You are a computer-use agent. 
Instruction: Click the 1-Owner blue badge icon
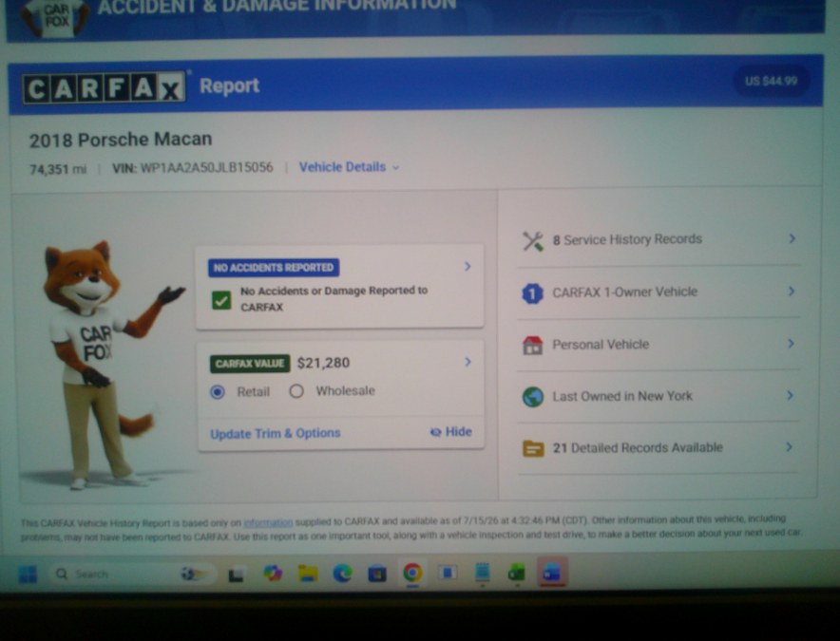click(x=532, y=293)
